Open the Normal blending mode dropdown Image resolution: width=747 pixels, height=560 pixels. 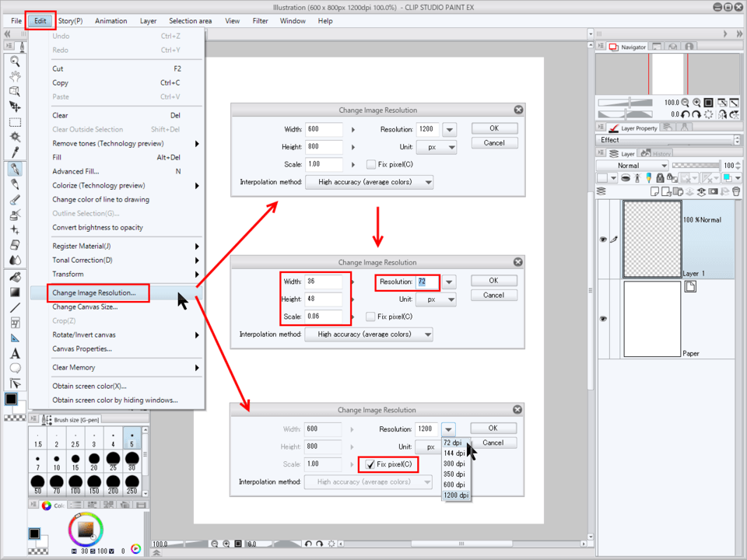632,166
